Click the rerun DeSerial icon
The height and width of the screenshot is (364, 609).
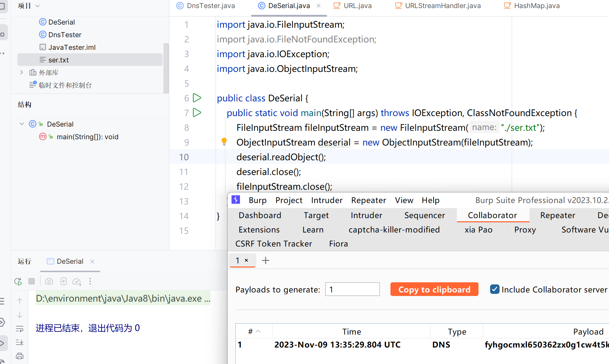pyautogui.click(x=18, y=281)
